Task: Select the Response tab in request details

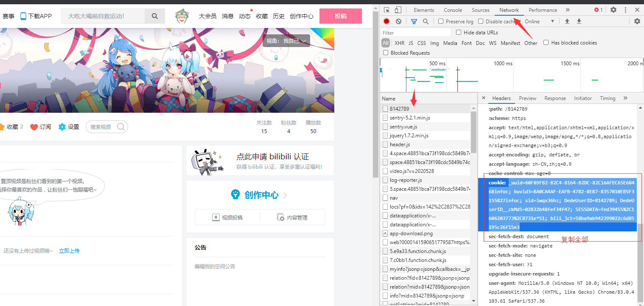Action: tap(555, 98)
